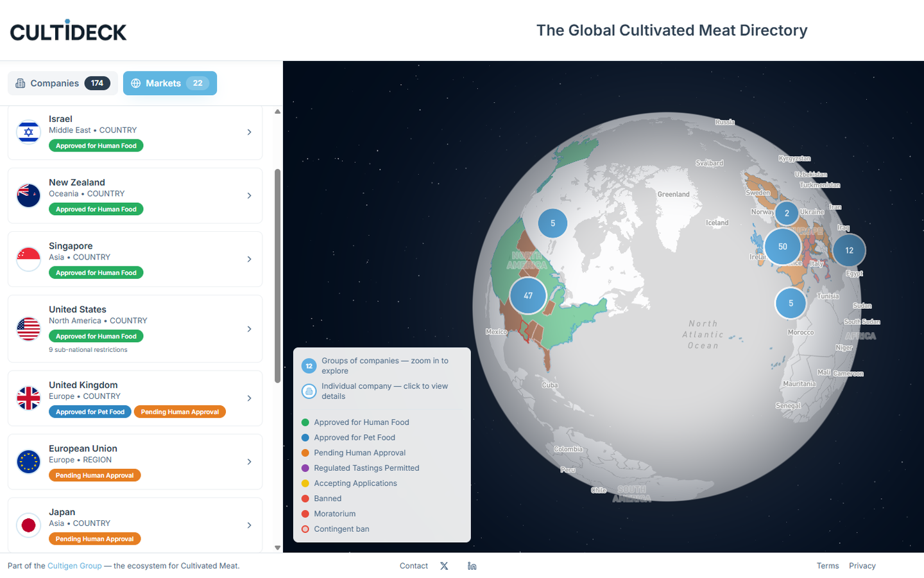Click the Svalbard label on globe
Image resolution: width=924 pixels, height=578 pixels.
coord(710,163)
